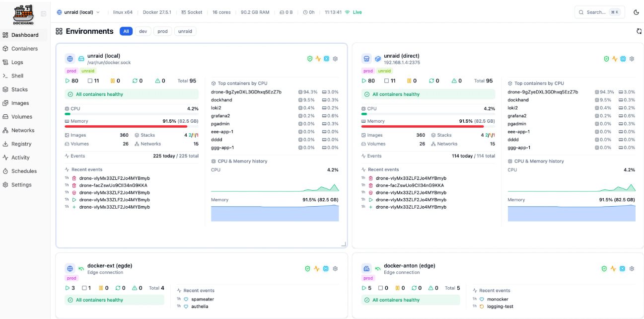The image size is (644, 319).
Task: Click spameater recent event on docker-ext
Action: click(203, 299)
